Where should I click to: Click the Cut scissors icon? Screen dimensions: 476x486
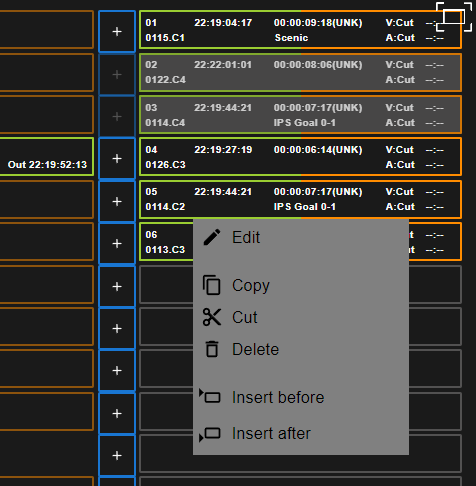tap(212, 317)
